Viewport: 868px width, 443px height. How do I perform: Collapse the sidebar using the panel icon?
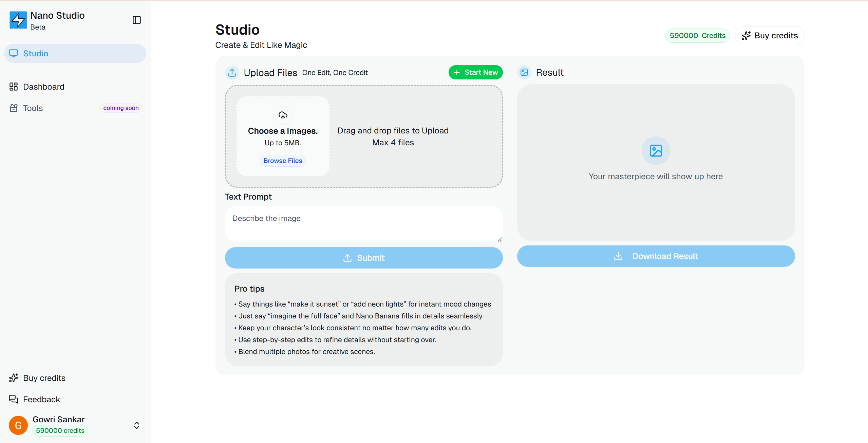(136, 20)
